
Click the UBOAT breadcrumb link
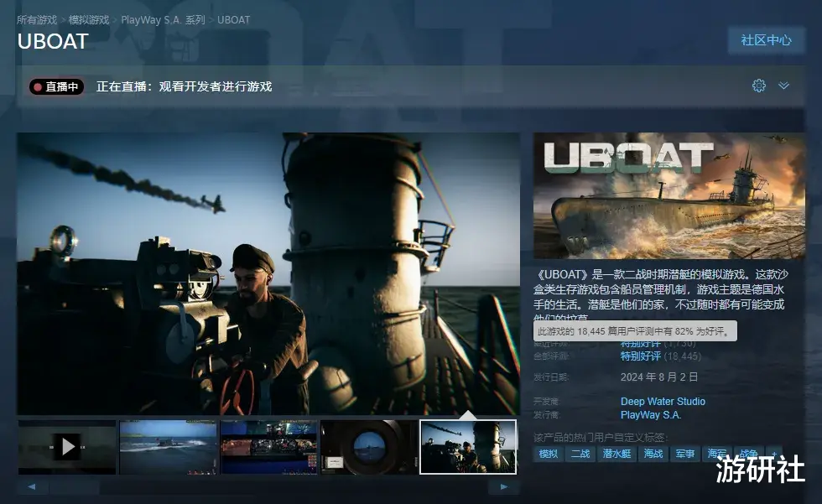coord(233,20)
